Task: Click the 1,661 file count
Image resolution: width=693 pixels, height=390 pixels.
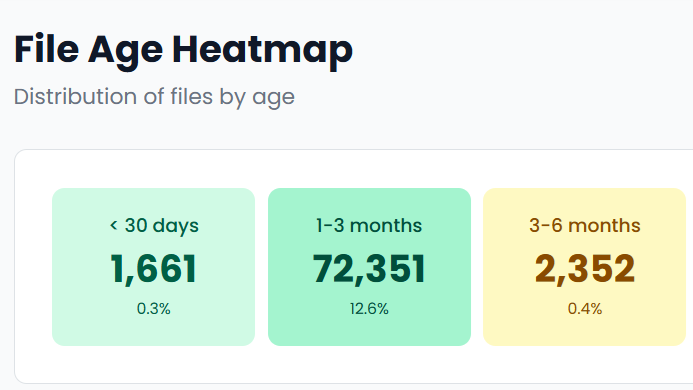Action: (153, 269)
